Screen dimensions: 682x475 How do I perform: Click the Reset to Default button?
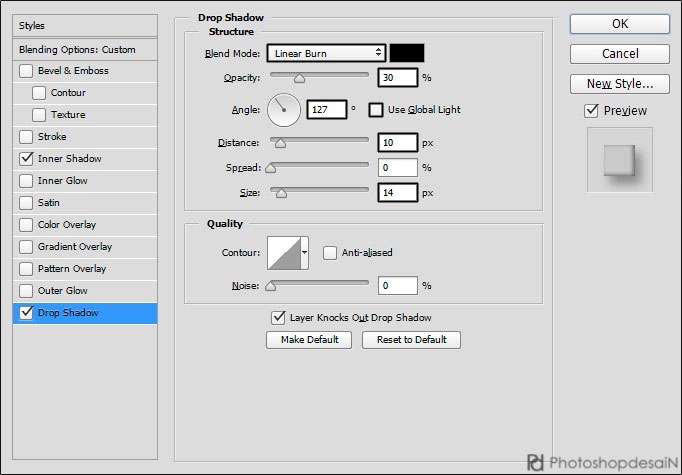pos(411,340)
